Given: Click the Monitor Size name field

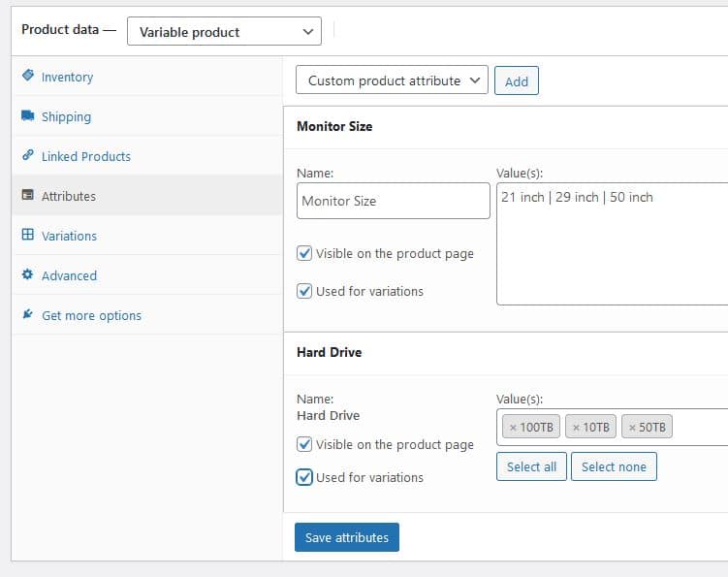Looking at the screenshot, I should (x=393, y=201).
